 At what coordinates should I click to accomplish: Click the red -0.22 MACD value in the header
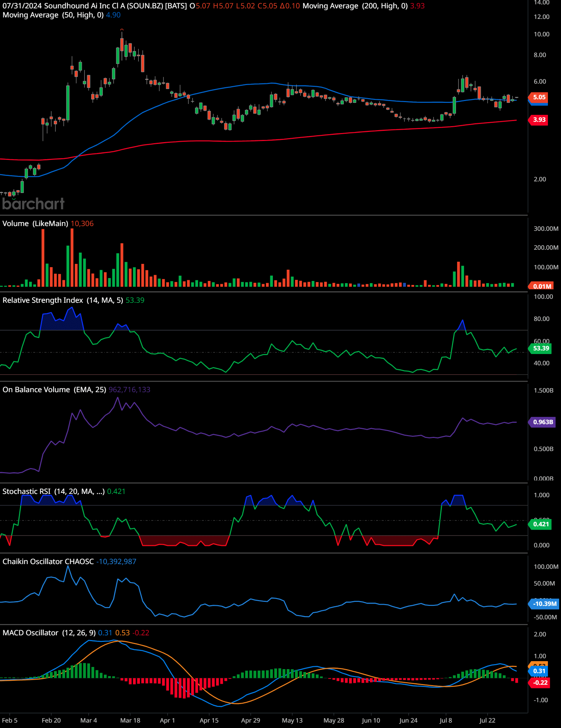pos(141,633)
